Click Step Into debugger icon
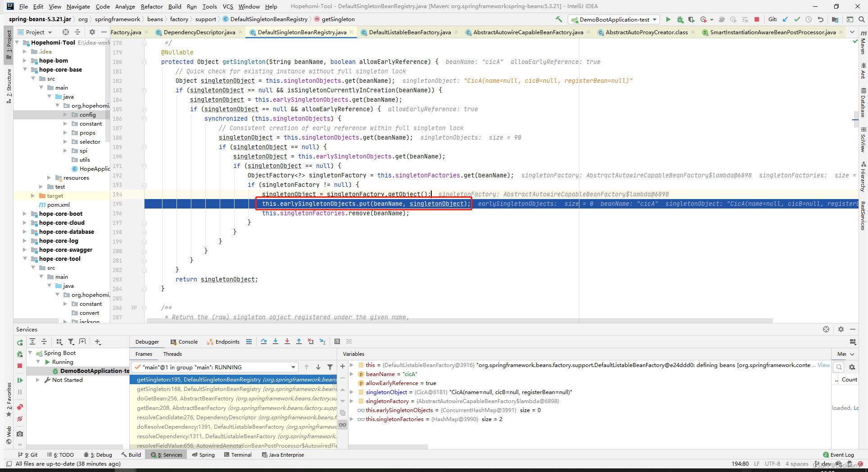 pyautogui.click(x=276, y=341)
